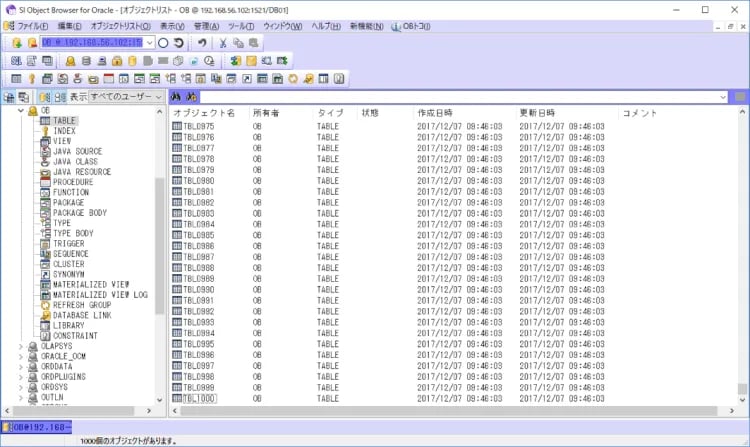This screenshot has height=447, width=750.
Task: Click the TBL0990 table icon
Action: coord(177,290)
